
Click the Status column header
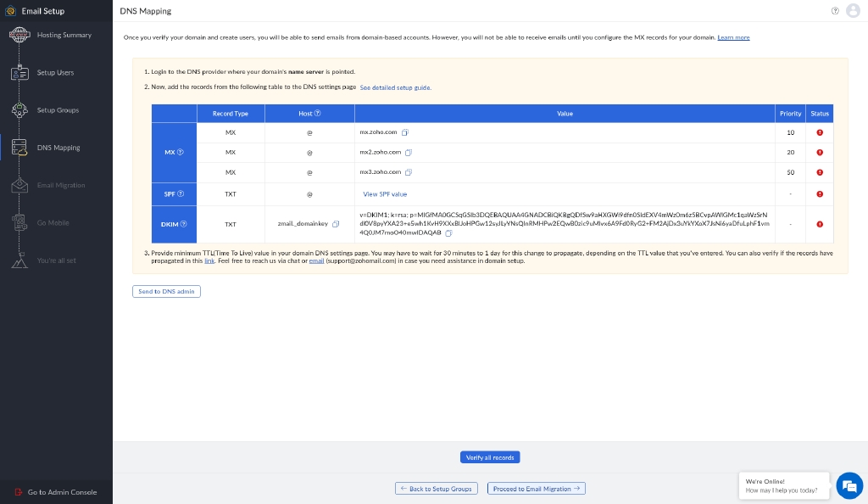pyautogui.click(x=820, y=114)
